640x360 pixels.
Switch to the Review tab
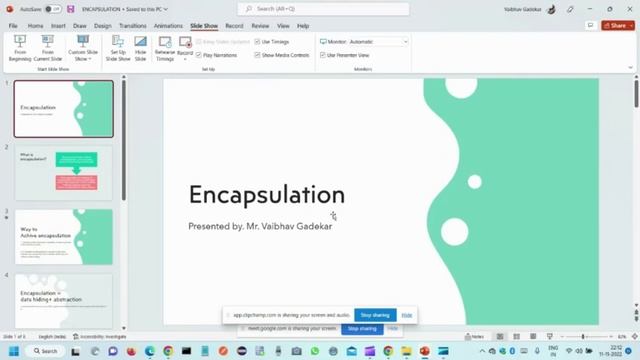pyautogui.click(x=260, y=26)
